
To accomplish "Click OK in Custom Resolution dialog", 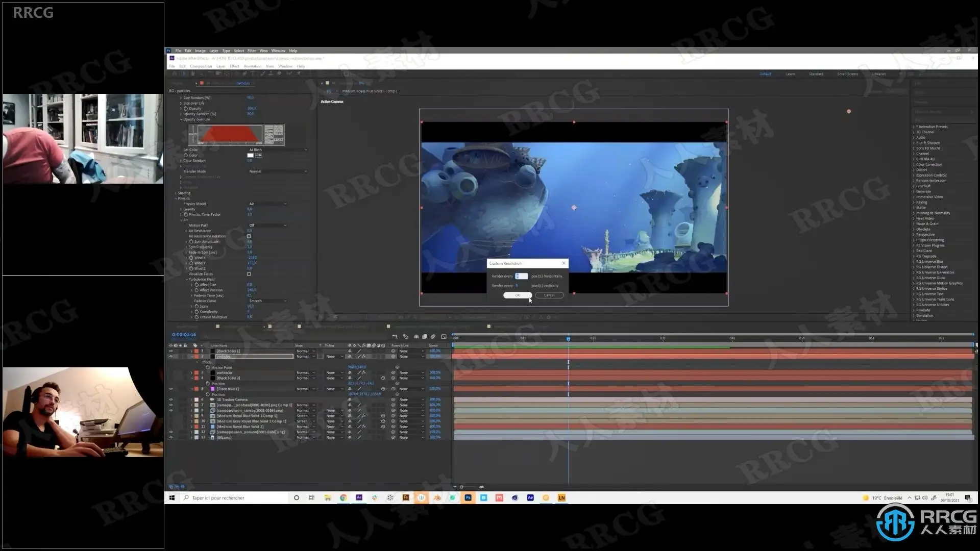I will (517, 295).
